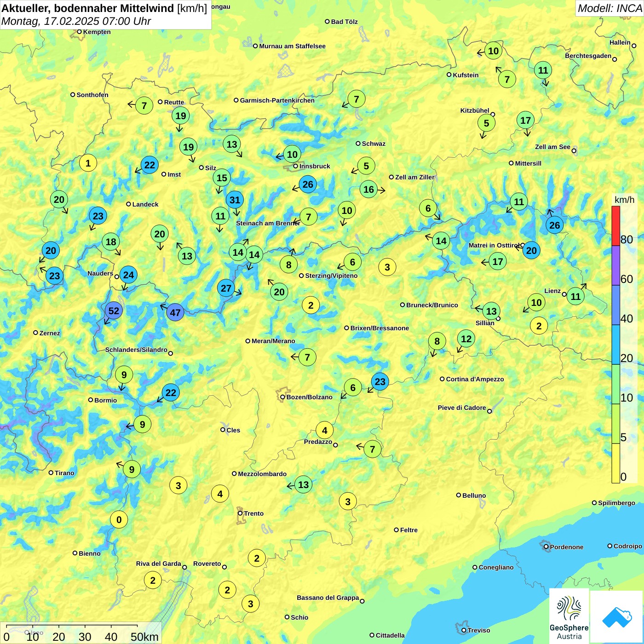Click the 4 km/h marker above Predazzo
644x644 pixels.
pyautogui.click(x=324, y=430)
